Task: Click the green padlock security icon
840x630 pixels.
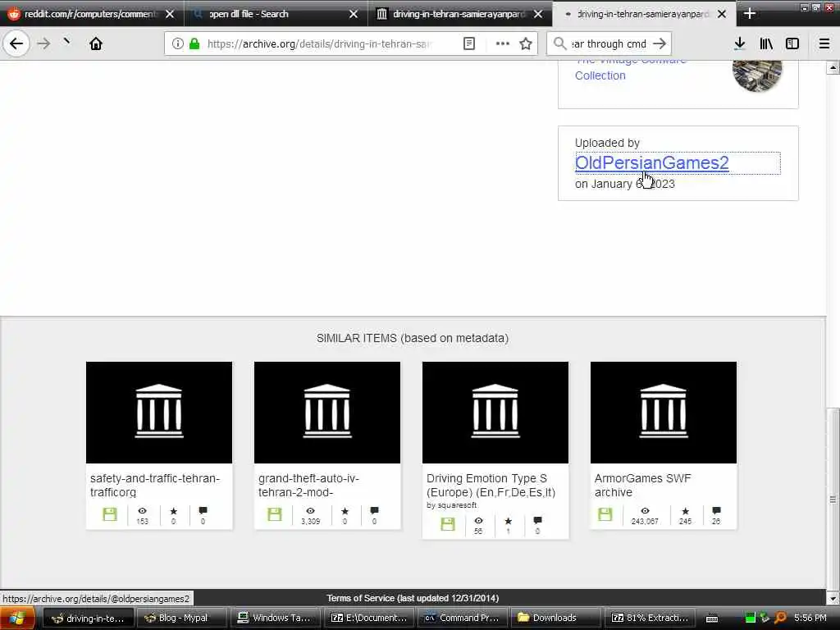Action: pos(194,44)
